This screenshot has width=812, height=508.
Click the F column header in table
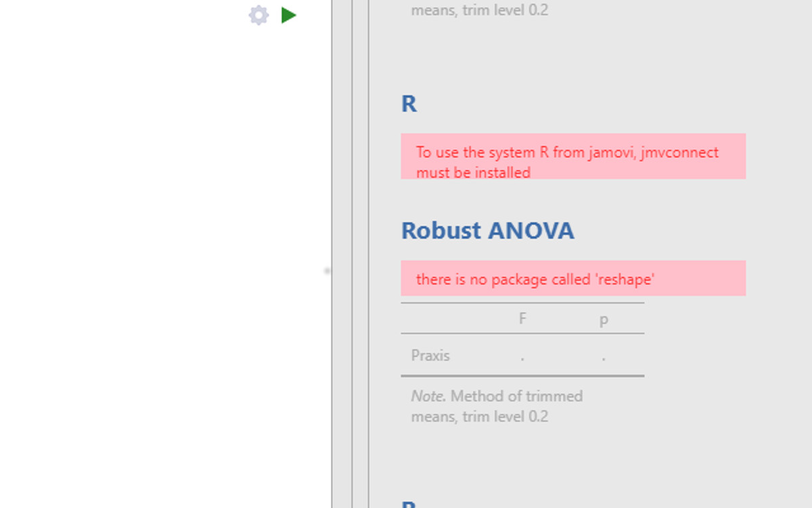click(x=522, y=318)
